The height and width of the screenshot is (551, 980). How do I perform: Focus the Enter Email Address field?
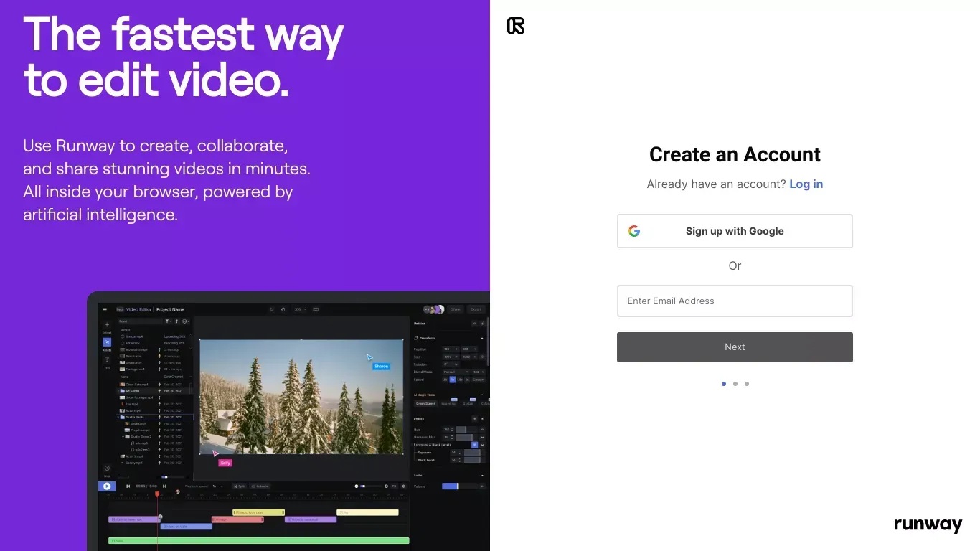(x=735, y=301)
